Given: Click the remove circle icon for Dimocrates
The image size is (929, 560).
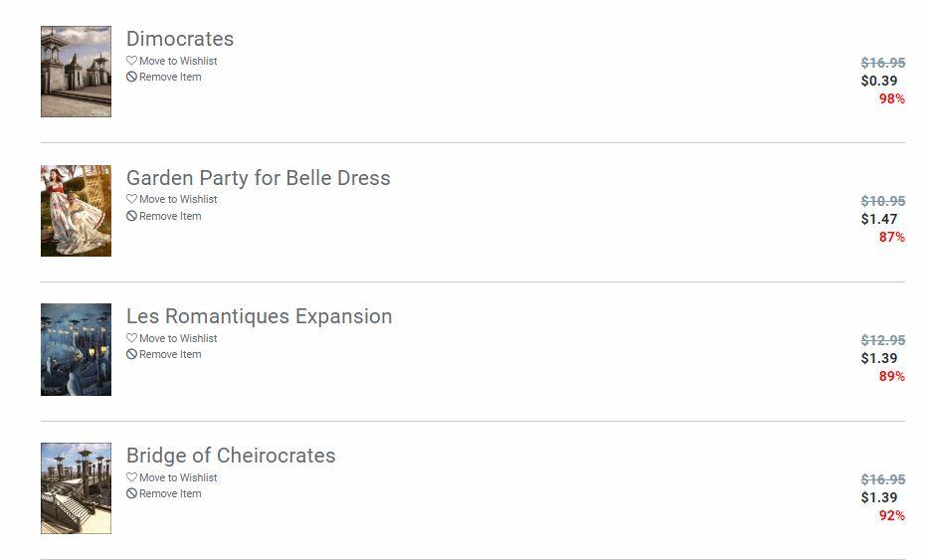Looking at the screenshot, I should pyautogui.click(x=131, y=77).
